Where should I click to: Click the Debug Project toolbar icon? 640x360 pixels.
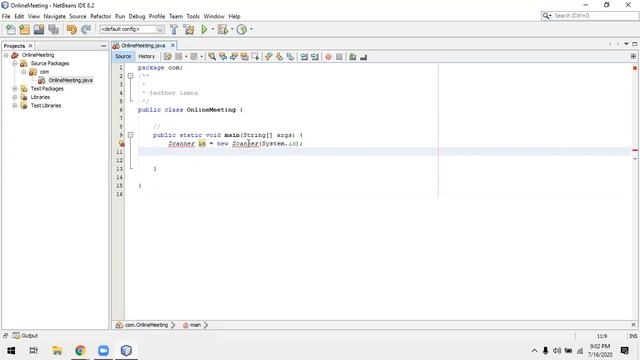(x=222, y=29)
